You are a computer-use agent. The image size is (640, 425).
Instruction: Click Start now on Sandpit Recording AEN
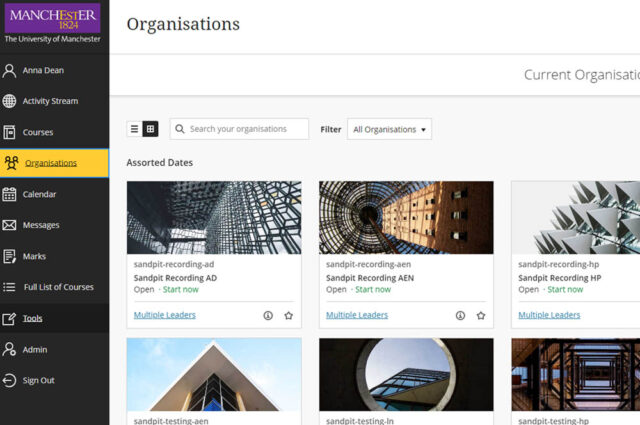pos(373,289)
